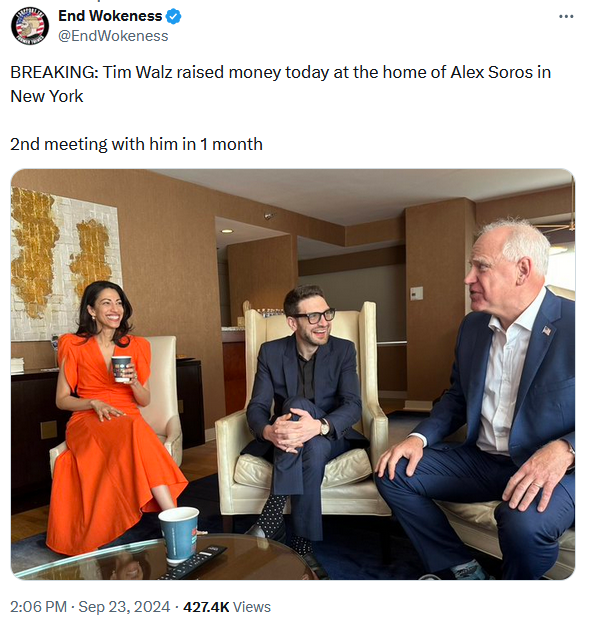Open the three-dot more options menu
Viewport: 589px width, 633px height.
pyautogui.click(x=566, y=17)
